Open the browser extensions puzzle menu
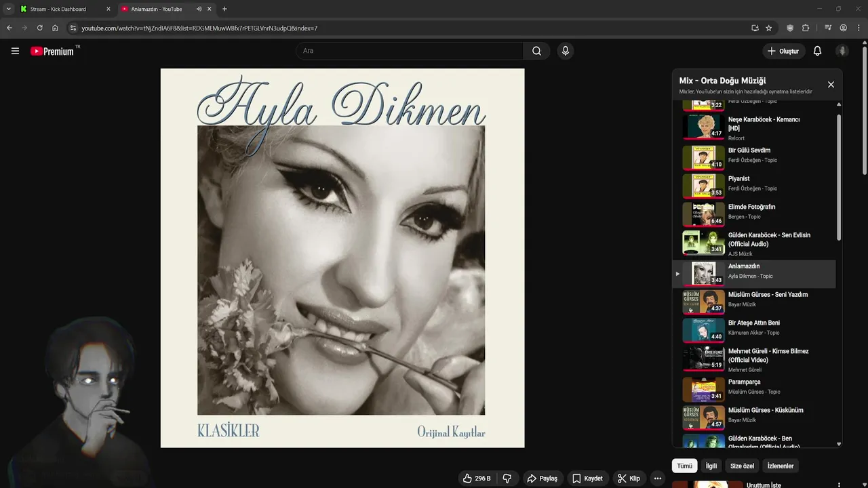The height and width of the screenshot is (488, 868). [x=806, y=28]
